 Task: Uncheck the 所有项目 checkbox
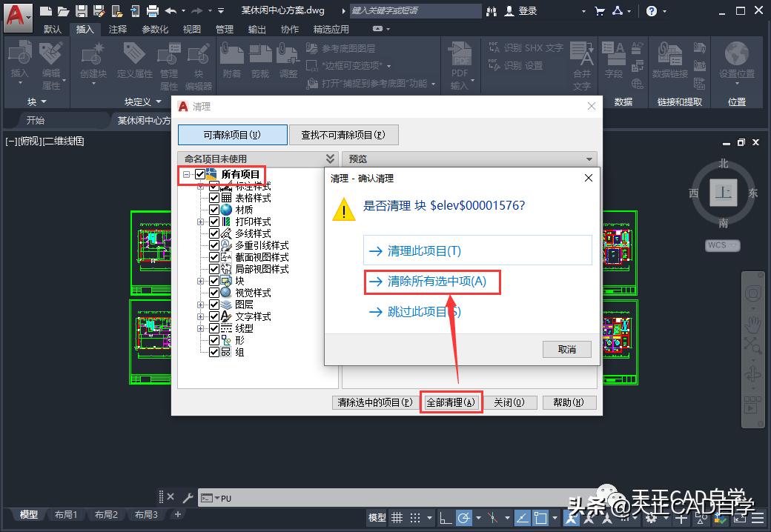click(x=202, y=176)
